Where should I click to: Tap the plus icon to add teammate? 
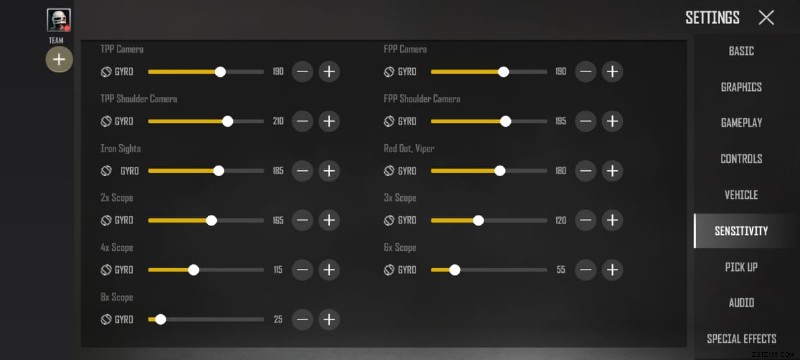pyautogui.click(x=59, y=59)
